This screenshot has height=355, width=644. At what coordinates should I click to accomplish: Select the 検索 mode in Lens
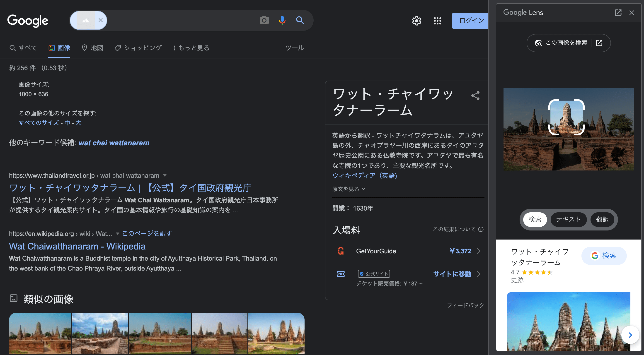535,219
